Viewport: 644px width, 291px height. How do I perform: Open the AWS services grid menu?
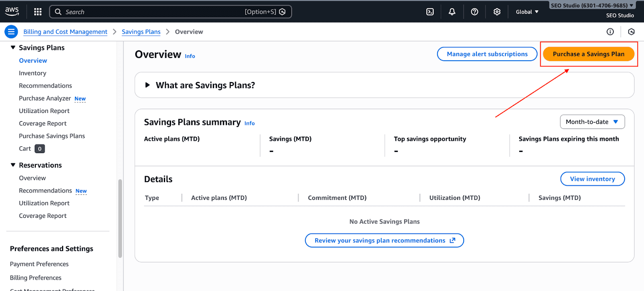(x=38, y=12)
